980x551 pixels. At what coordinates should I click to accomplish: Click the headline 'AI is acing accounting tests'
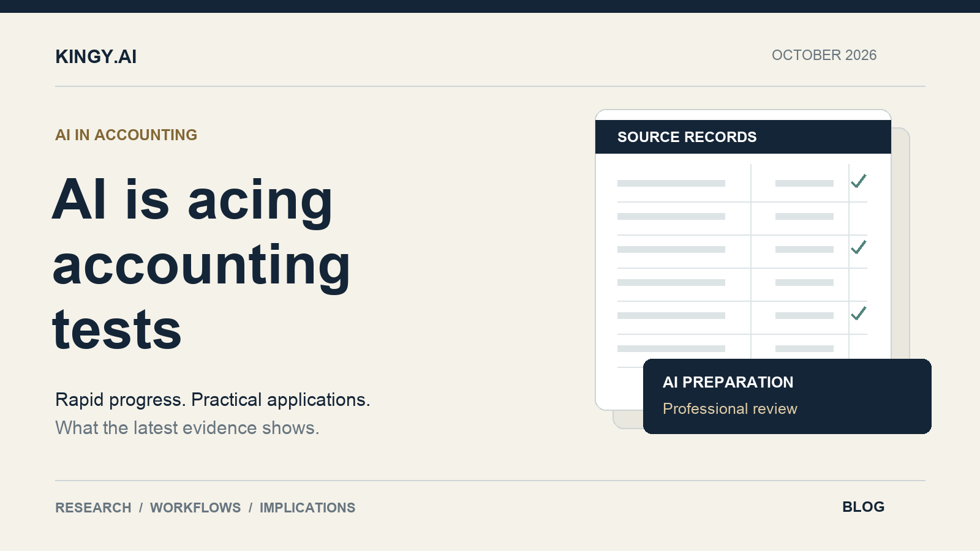[202, 264]
